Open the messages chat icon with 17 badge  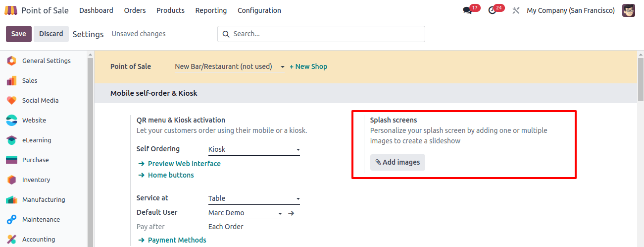(467, 10)
